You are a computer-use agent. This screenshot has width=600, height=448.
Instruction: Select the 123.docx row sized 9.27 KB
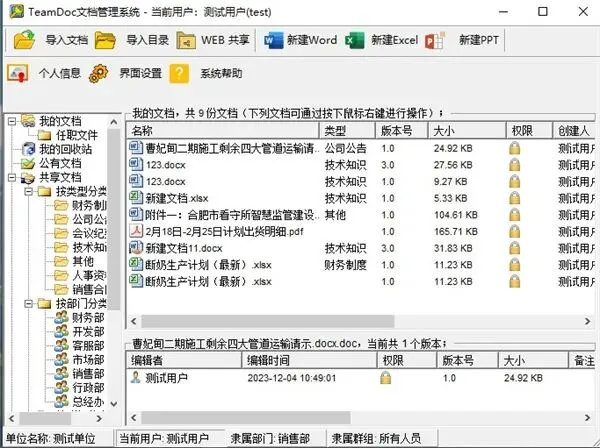(x=361, y=181)
